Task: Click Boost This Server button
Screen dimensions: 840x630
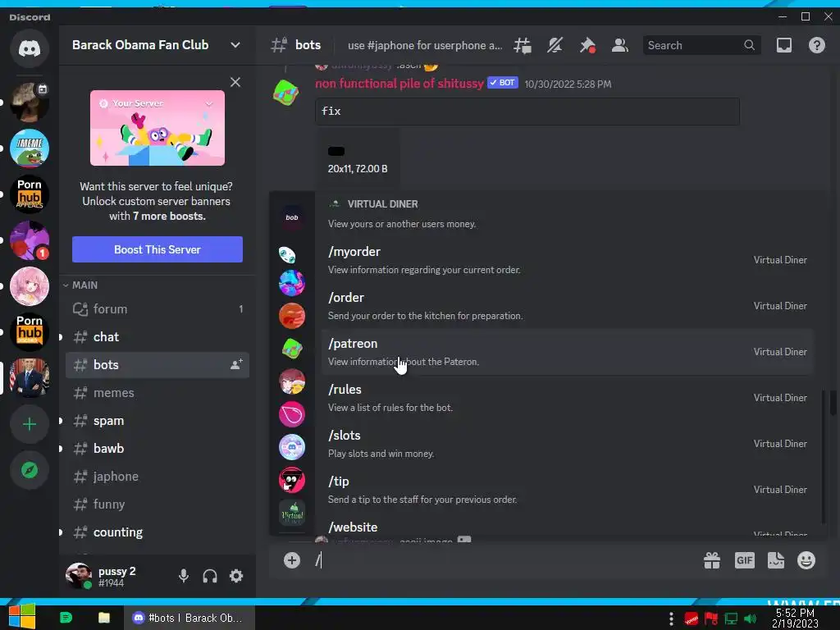Action: pos(157,249)
